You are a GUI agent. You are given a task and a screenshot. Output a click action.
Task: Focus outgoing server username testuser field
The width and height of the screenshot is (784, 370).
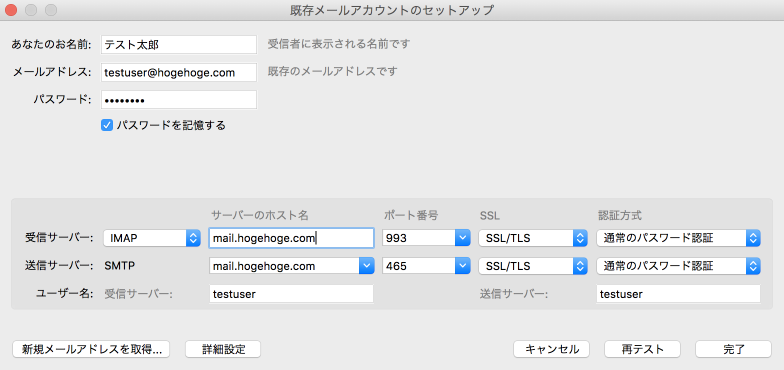click(x=678, y=294)
